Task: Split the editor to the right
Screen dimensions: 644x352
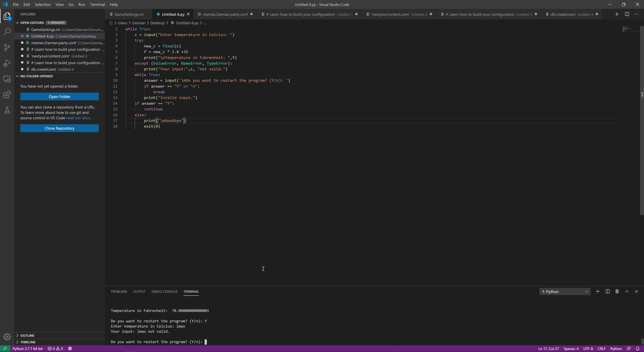Action: (627, 14)
